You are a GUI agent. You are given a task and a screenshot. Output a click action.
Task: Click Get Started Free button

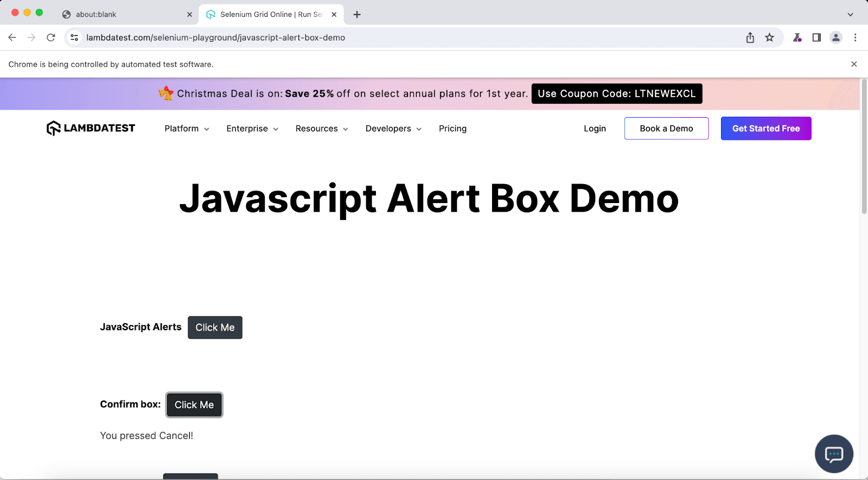coord(766,129)
